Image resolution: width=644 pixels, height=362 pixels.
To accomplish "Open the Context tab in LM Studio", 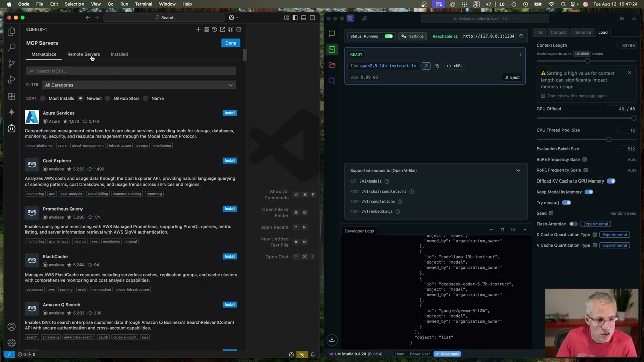I will [558, 32].
